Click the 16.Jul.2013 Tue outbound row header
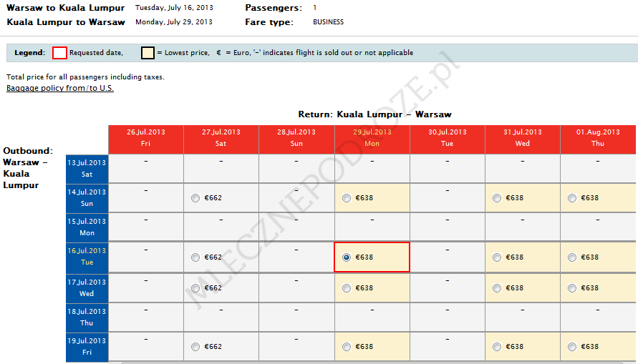 pos(87,257)
